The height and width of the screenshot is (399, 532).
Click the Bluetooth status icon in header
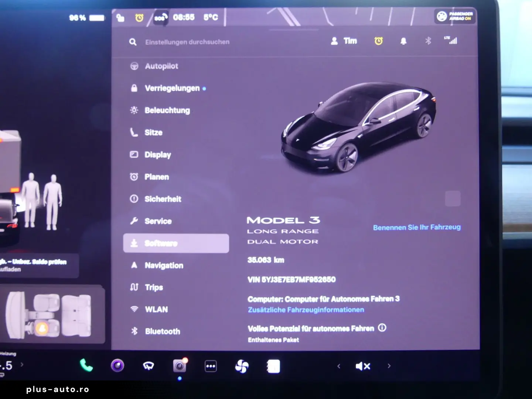pyautogui.click(x=428, y=41)
